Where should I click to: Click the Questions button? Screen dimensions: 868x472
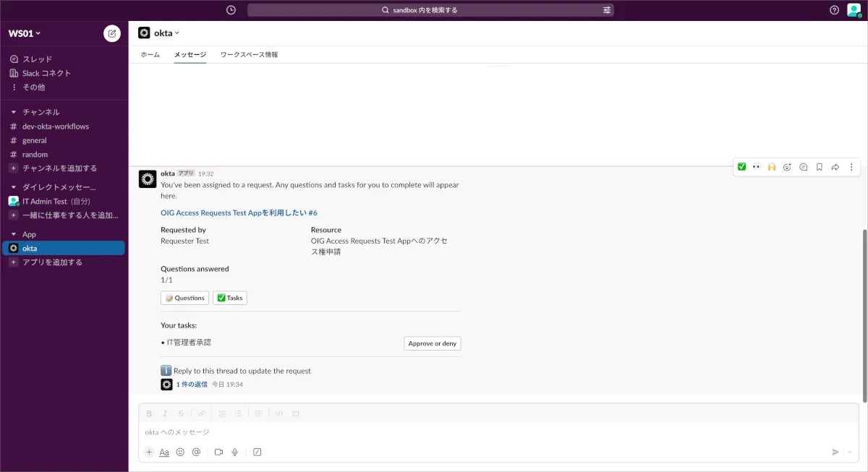coord(184,298)
